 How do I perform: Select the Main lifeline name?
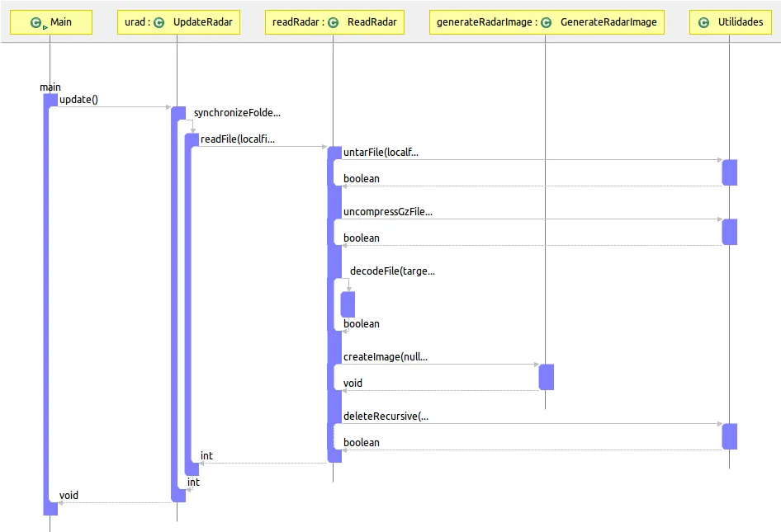61,22
